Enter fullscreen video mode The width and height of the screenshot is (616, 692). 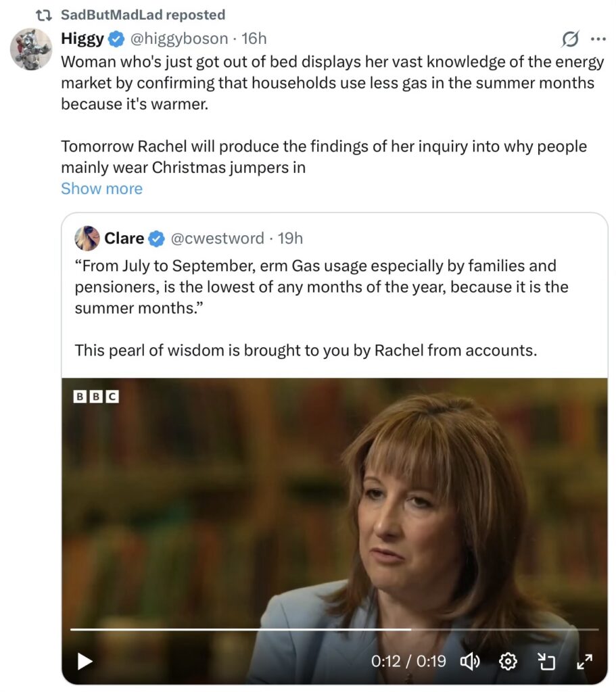click(584, 661)
